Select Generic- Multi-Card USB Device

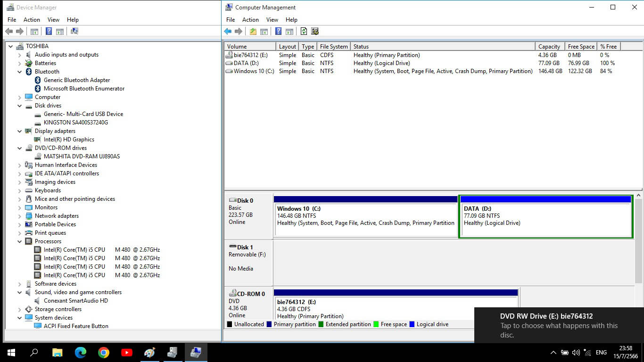(83, 114)
